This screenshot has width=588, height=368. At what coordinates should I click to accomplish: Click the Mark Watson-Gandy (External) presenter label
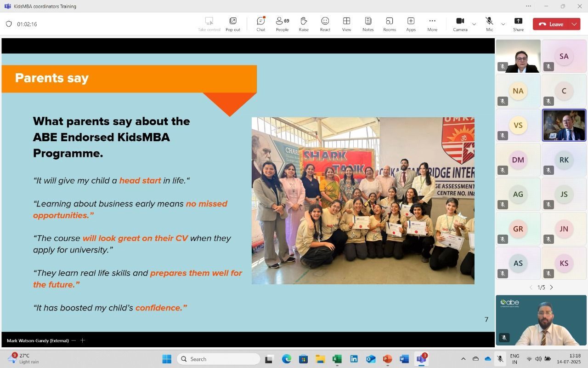click(38, 340)
